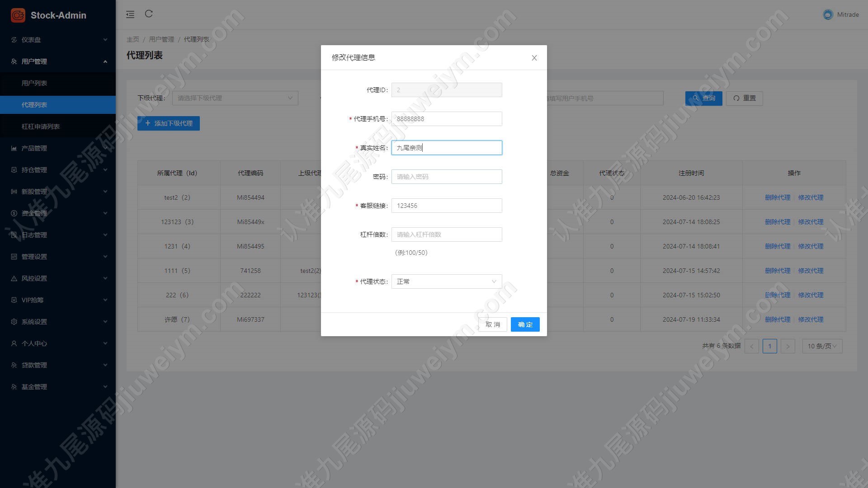The width and height of the screenshot is (868, 488).
Task: Click the 密码 input field
Action: pos(447,177)
